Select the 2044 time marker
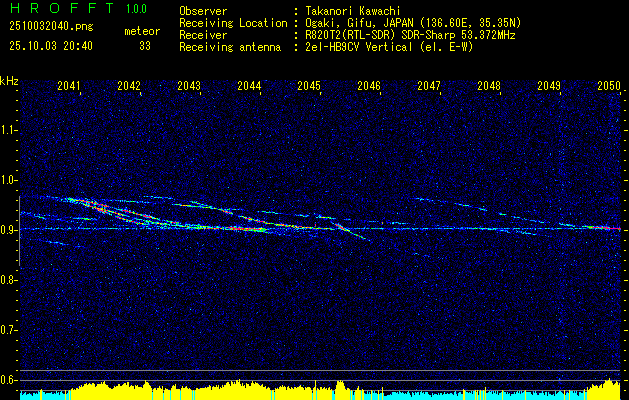This screenshot has width=629, height=400. tap(250, 86)
